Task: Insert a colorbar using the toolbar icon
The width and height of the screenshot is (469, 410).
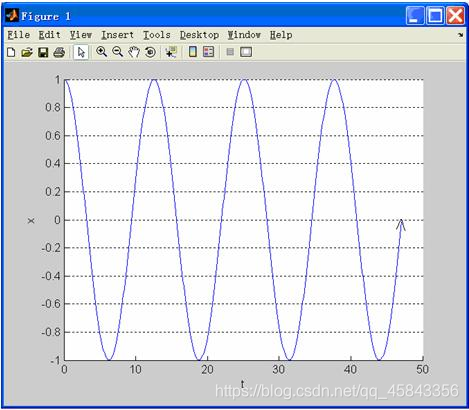Action: click(193, 52)
